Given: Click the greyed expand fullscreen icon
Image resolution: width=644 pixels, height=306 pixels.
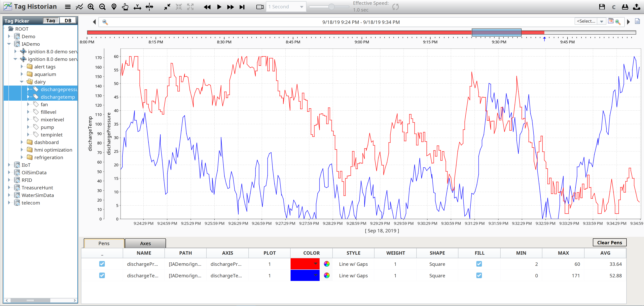Looking at the screenshot, I should coord(190,7).
